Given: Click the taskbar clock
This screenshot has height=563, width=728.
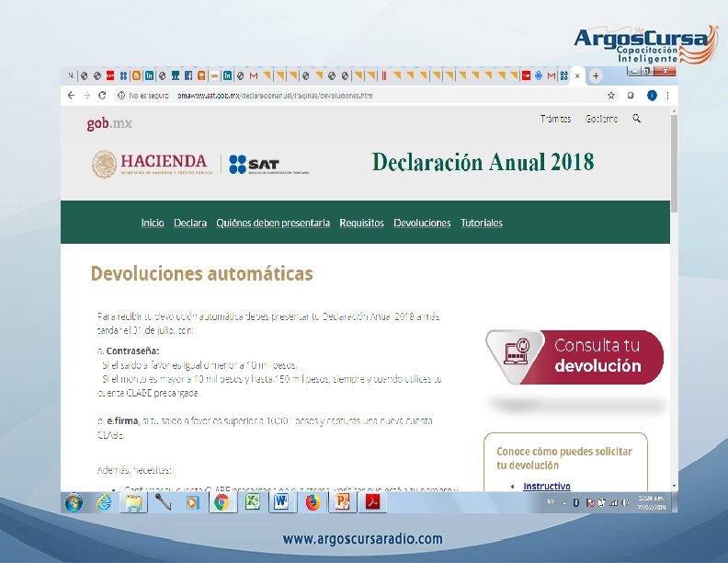Looking at the screenshot, I should 652,502.
